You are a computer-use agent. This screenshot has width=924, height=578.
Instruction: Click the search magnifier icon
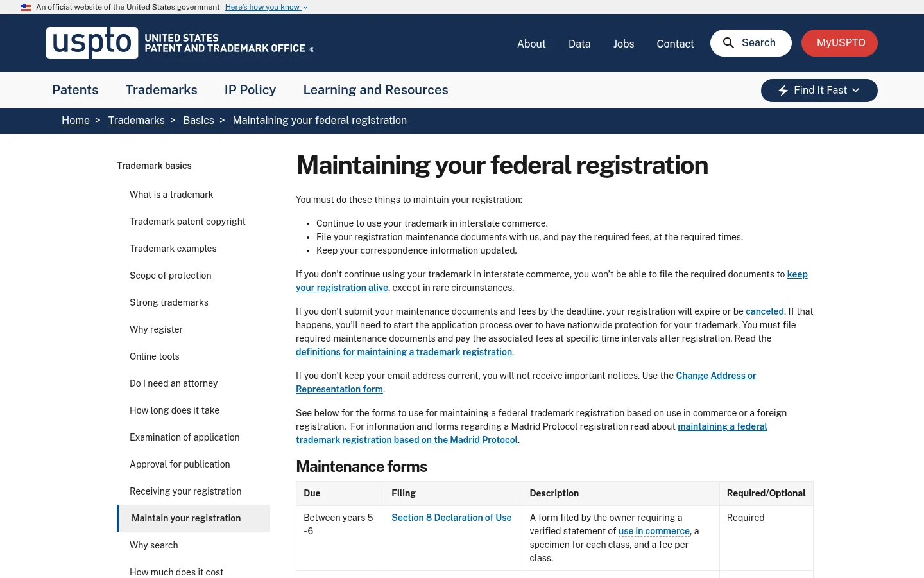[x=728, y=43]
